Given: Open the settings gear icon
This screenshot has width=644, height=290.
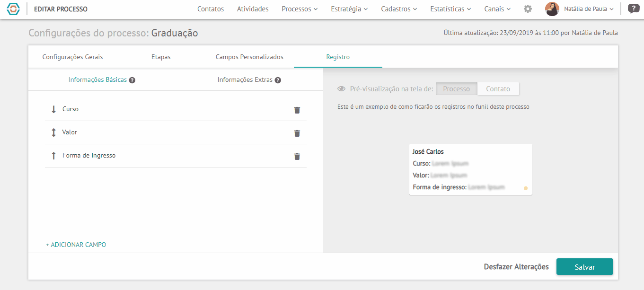Looking at the screenshot, I should 528,9.
